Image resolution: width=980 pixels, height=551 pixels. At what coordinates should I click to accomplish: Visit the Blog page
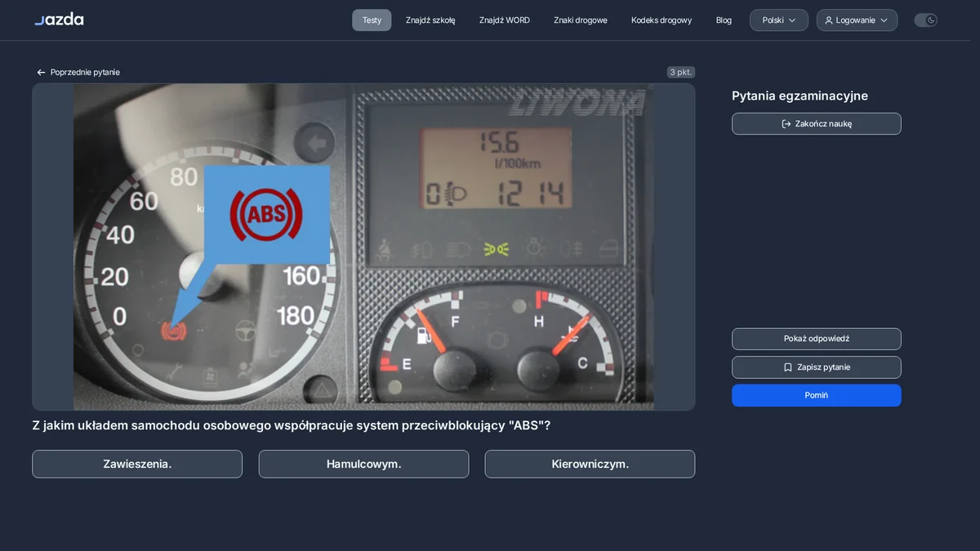724,20
